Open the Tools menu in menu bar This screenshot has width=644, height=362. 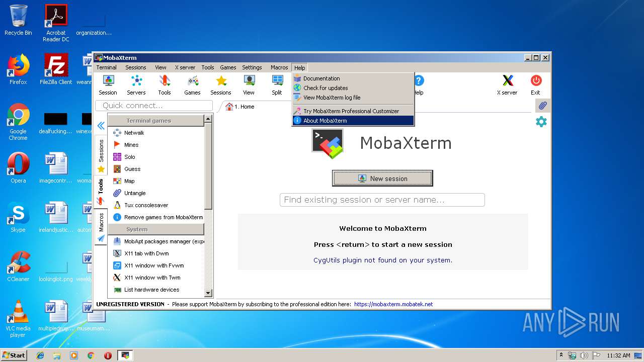(x=208, y=67)
